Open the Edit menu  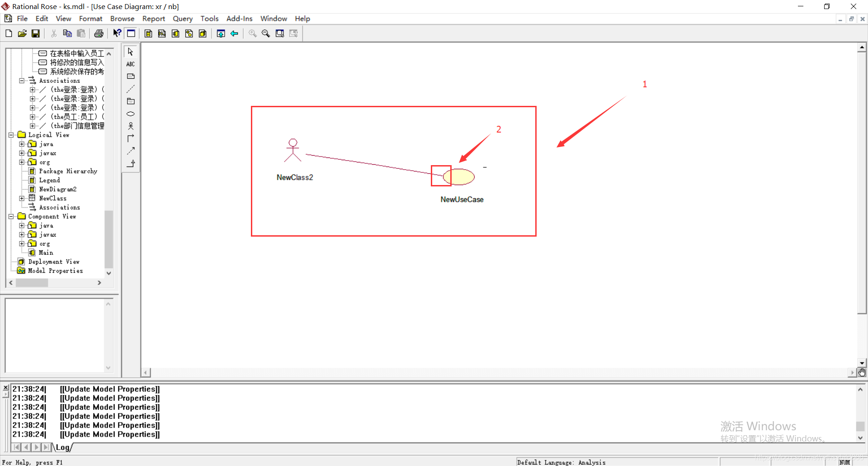[42, 19]
